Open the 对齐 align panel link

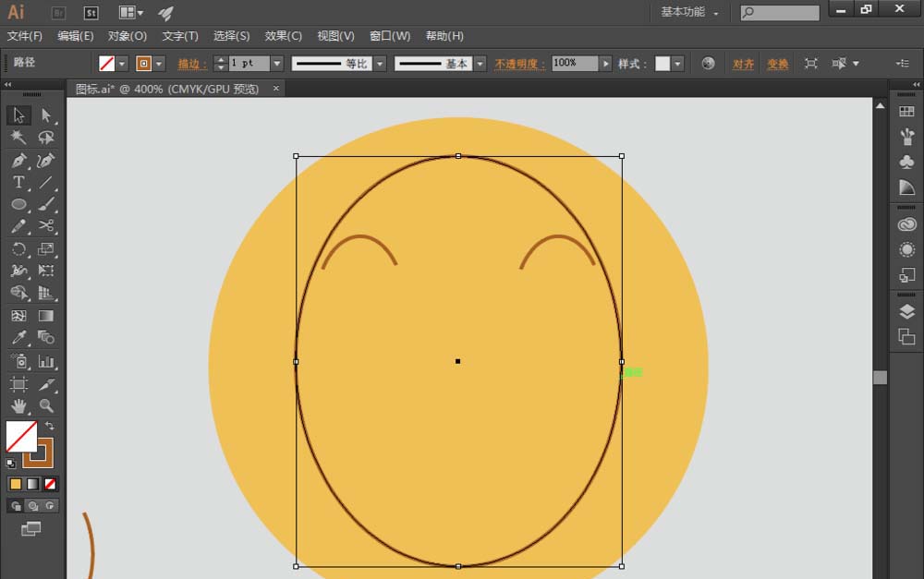[743, 64]
